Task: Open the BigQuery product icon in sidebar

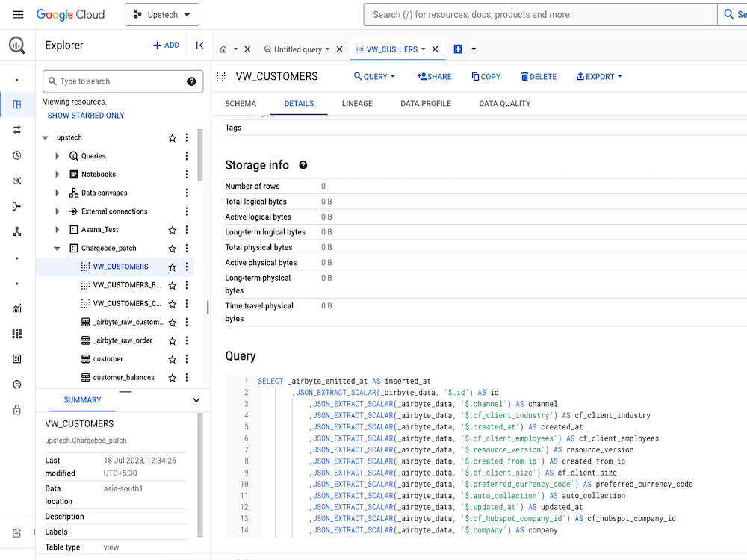Action: click(x=17, y=46)
